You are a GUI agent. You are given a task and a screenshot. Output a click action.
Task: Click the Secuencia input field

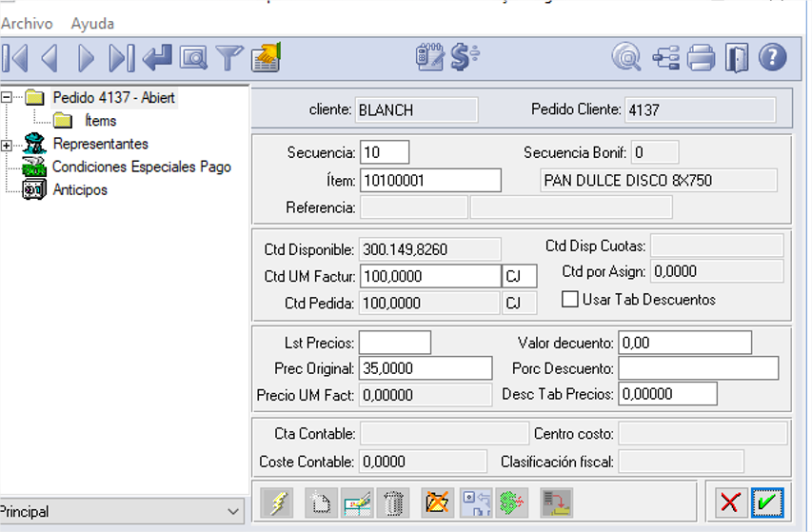point(385,152)
